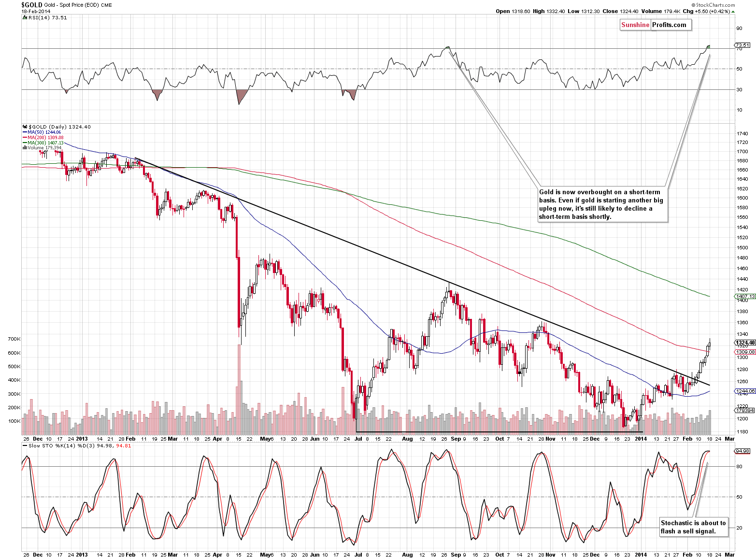Click the Stochastic sell signal annotation box
The width and height of the screenshot is (756, 559).
point(694,527)
